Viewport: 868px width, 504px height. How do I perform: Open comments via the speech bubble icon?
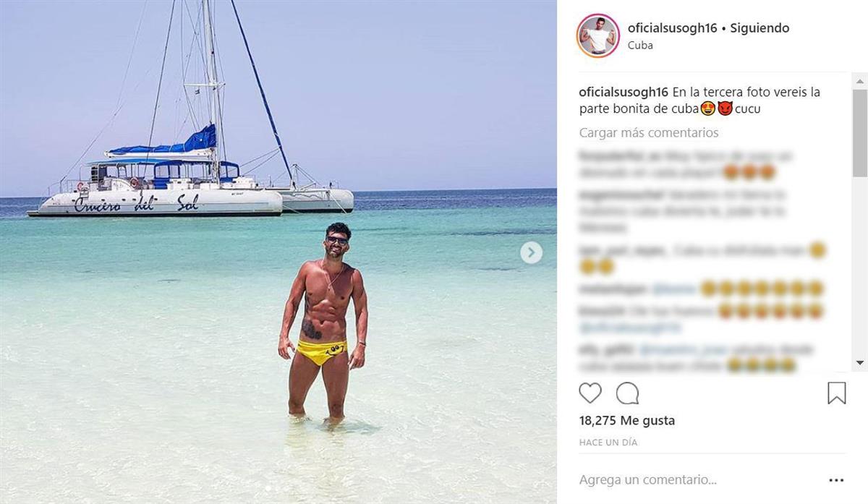point(627,393)
